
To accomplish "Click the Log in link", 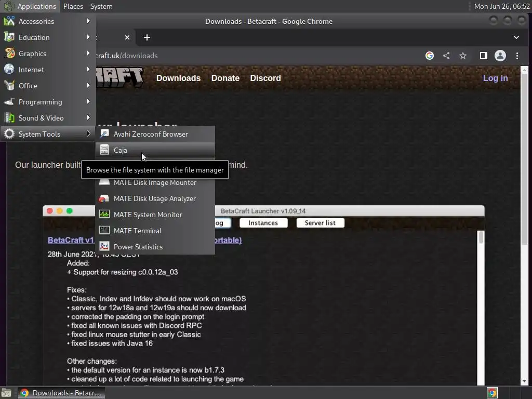I will point(495,78).
